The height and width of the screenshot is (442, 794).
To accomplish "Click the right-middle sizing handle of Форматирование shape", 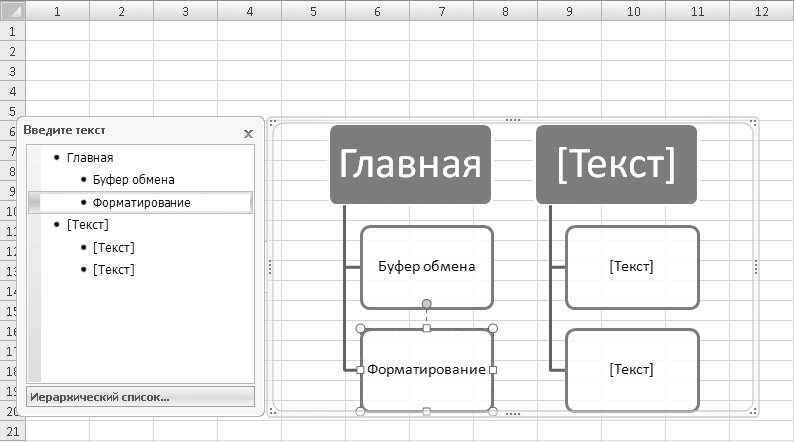I will [x=493, y=370].
